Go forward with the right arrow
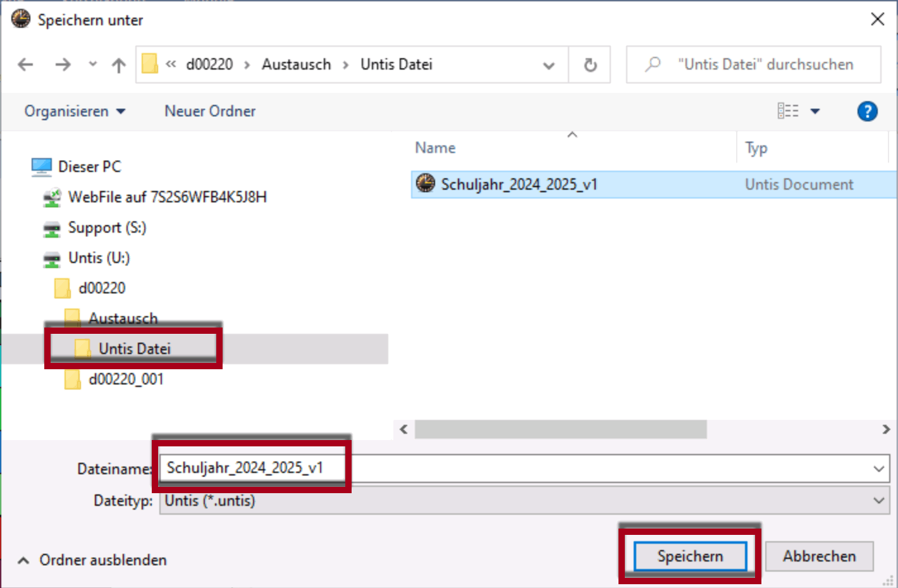The width and height of the screenshot is (898, 588). [63, 64]
